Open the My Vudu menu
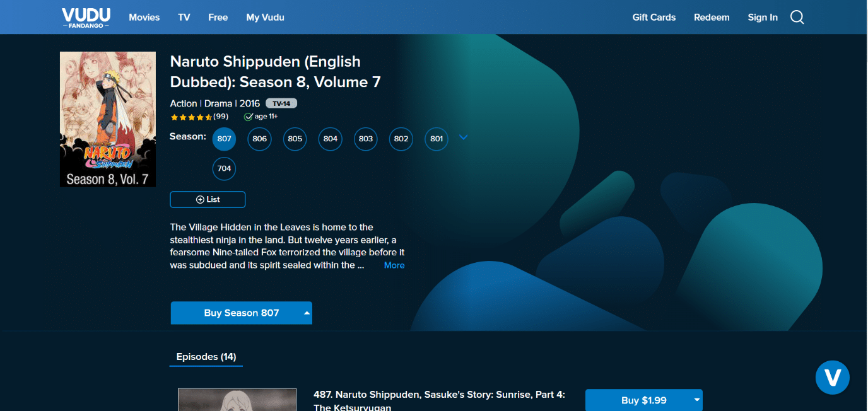 [x=265, y=18]
